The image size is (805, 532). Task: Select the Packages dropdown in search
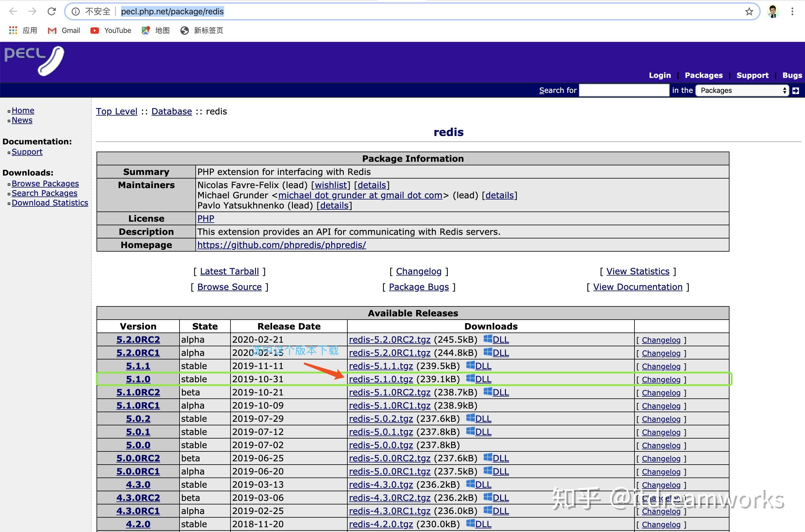(743, 90)
